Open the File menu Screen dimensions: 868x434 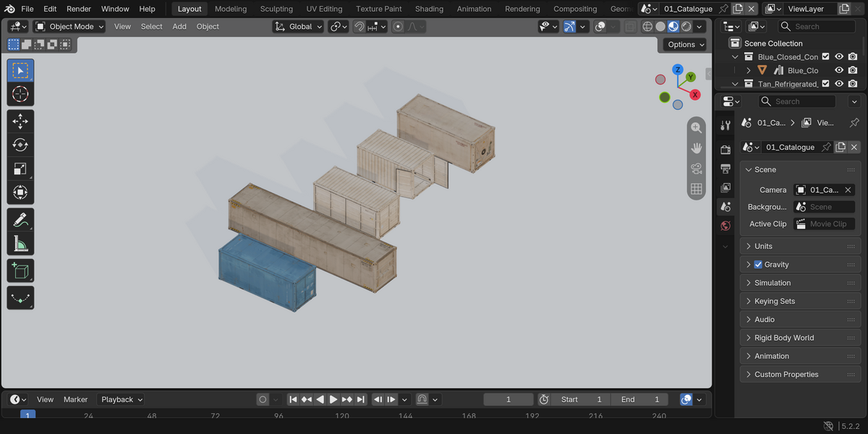(27, 9)
